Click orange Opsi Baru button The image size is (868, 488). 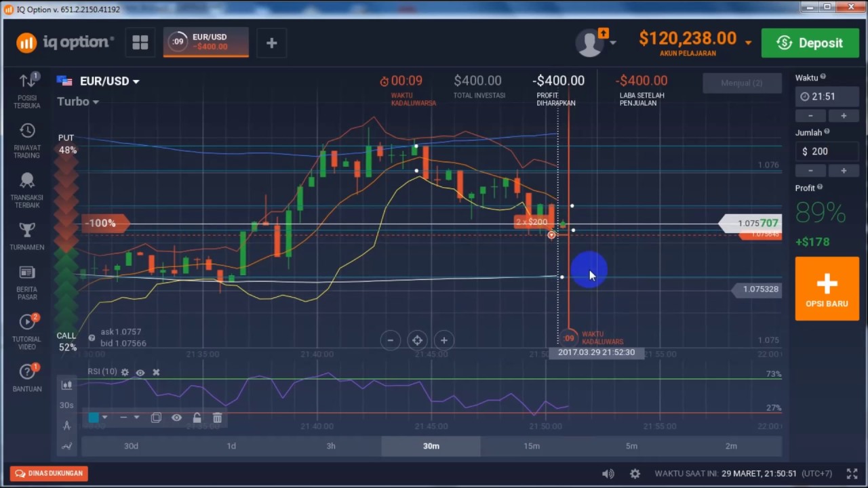[827, 289]
